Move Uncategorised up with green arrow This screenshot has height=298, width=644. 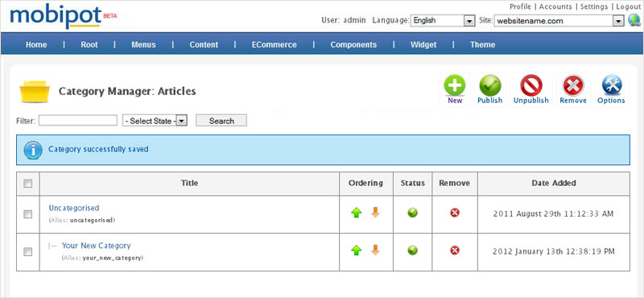pos(357,213)
